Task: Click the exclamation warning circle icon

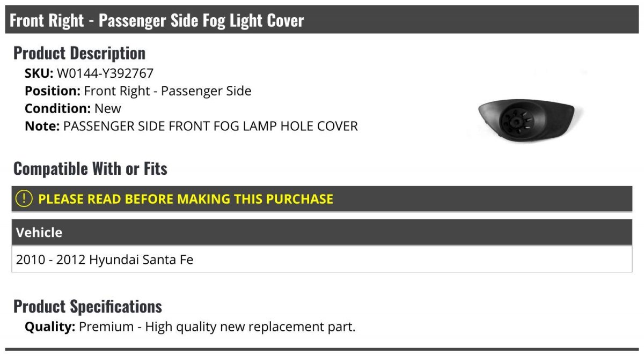Action: click(x=24, y=199)
